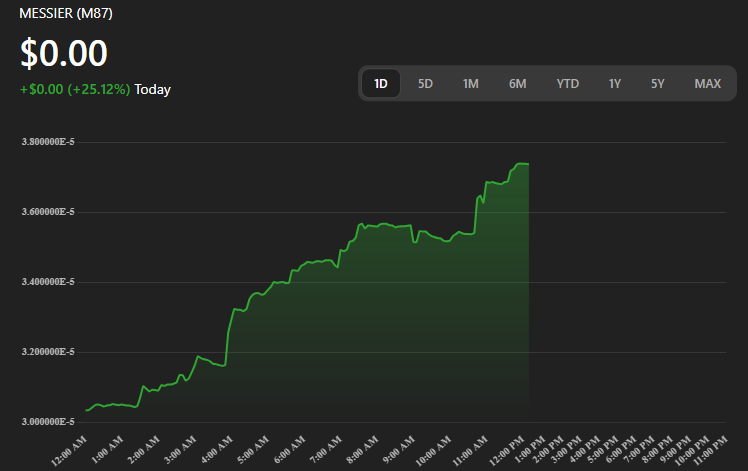This screenshot has height=471, width=748.
Task: Show the 5Y price history
Action: click(x=657, y=84)
